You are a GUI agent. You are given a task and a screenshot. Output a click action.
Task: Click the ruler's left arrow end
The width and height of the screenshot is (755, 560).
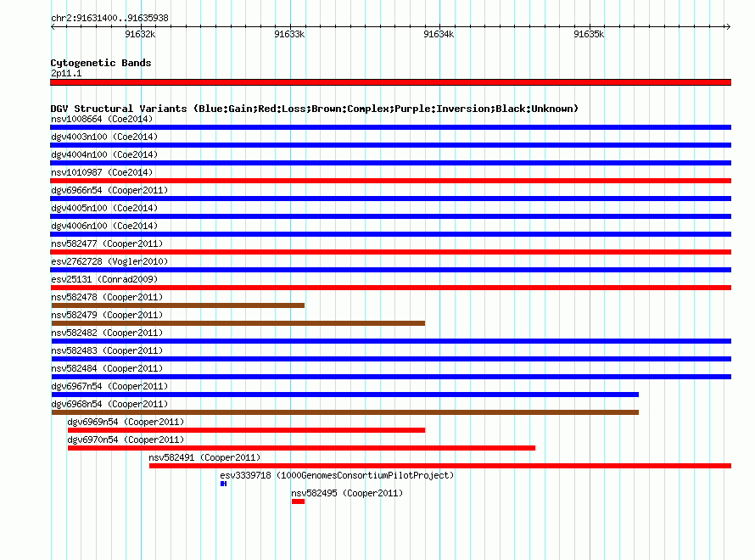pyautogui.click(x=53, y=27)
